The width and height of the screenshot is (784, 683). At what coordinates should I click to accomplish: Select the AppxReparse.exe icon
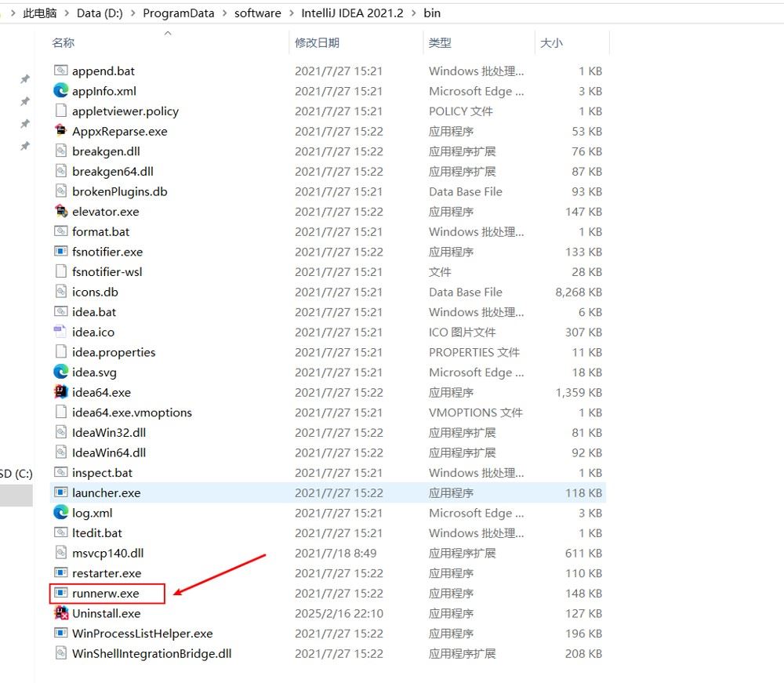(x=60, y=130)
